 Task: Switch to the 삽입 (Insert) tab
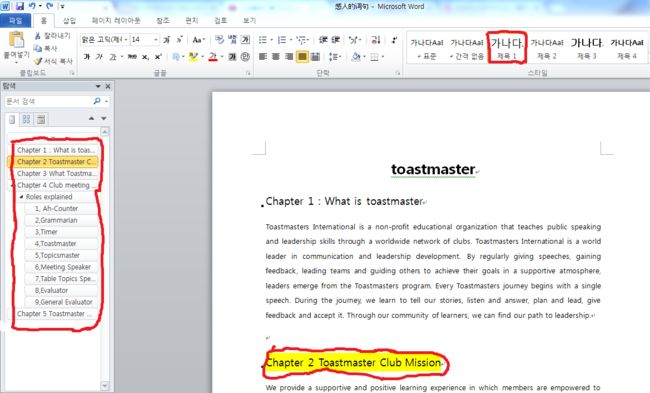[x=69, y=20]
